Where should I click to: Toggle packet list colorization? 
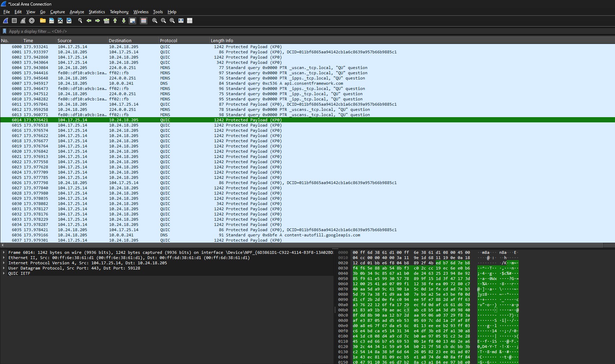click(143, 21)
